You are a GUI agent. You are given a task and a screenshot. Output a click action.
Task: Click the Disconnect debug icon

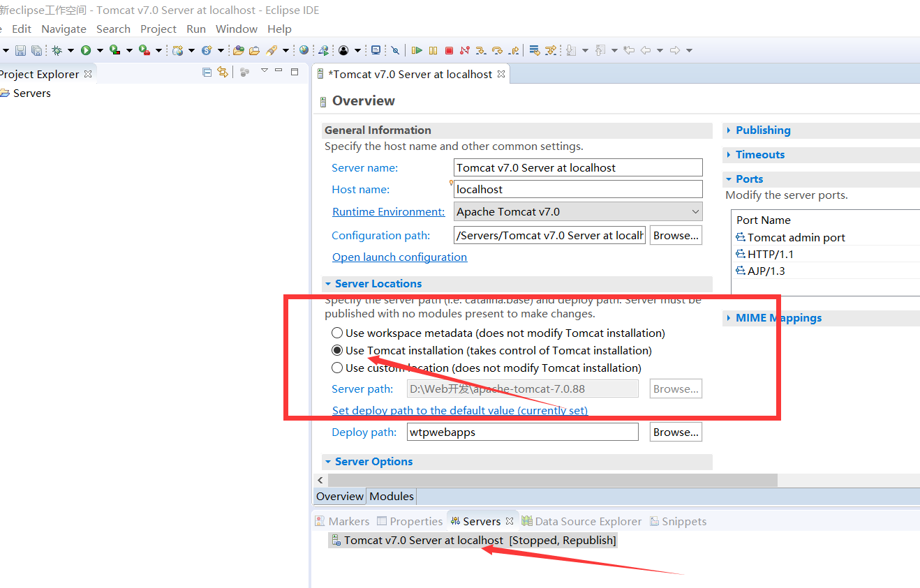[x=465, y=50]
